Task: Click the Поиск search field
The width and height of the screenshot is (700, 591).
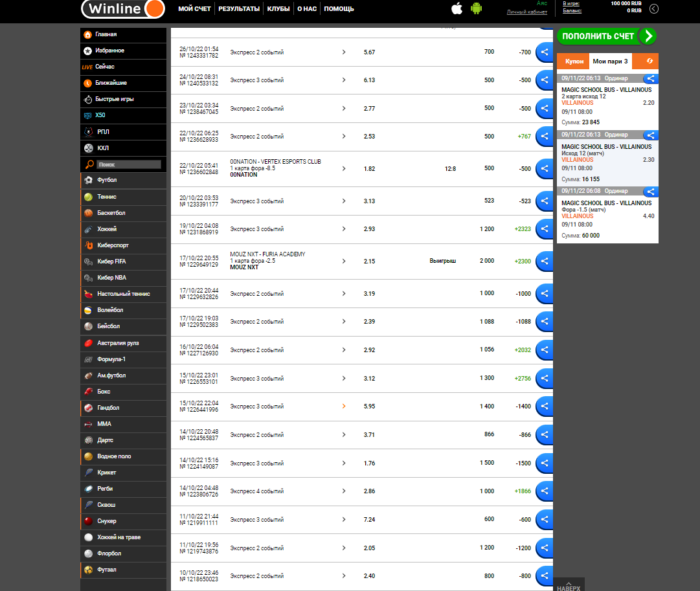Action: [x=128, y=164]
